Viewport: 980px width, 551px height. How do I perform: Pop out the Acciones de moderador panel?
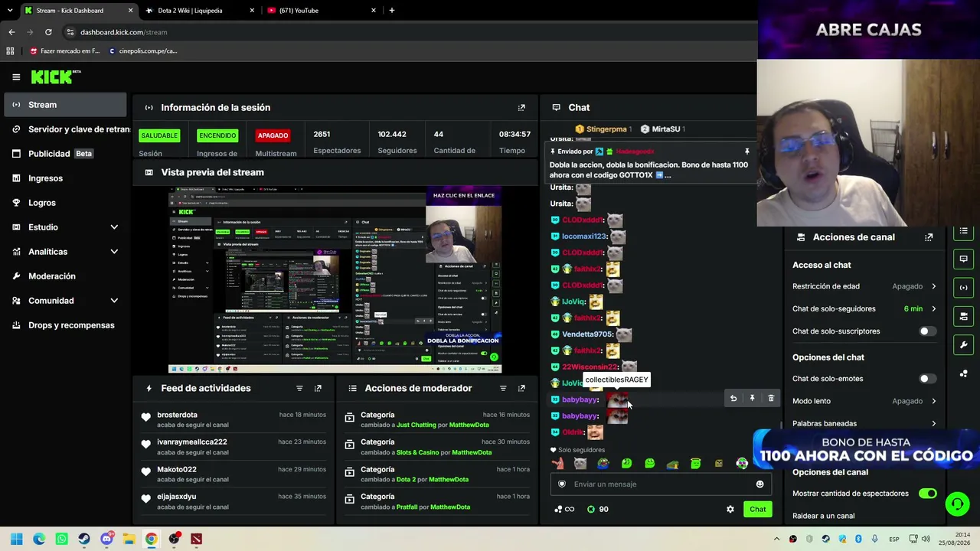[x=521, y=389]
